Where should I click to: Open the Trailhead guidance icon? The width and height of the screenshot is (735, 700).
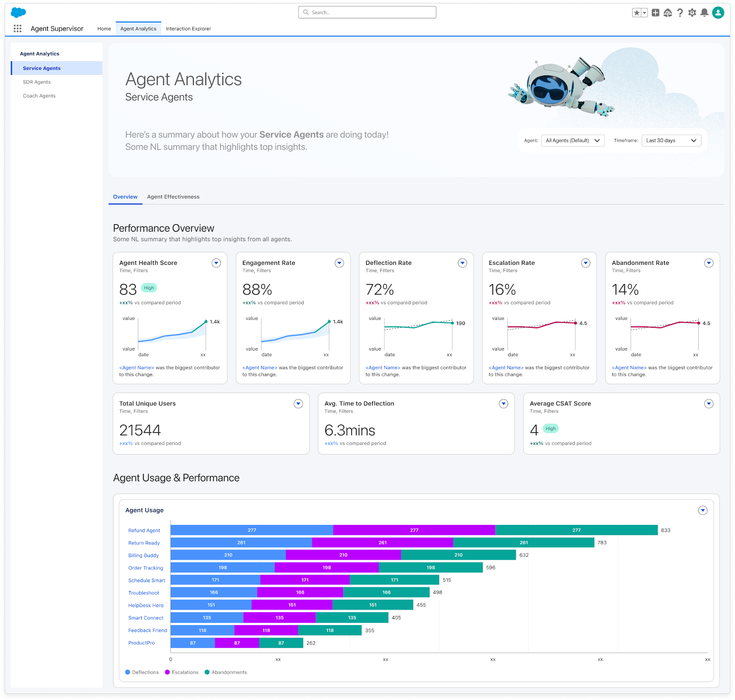click(x=668, y=13)
